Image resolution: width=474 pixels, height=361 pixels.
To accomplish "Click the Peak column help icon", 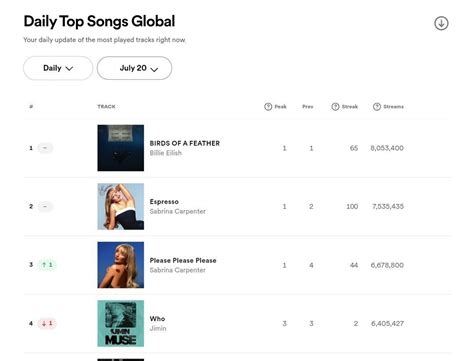I will [x=268, y=107].
